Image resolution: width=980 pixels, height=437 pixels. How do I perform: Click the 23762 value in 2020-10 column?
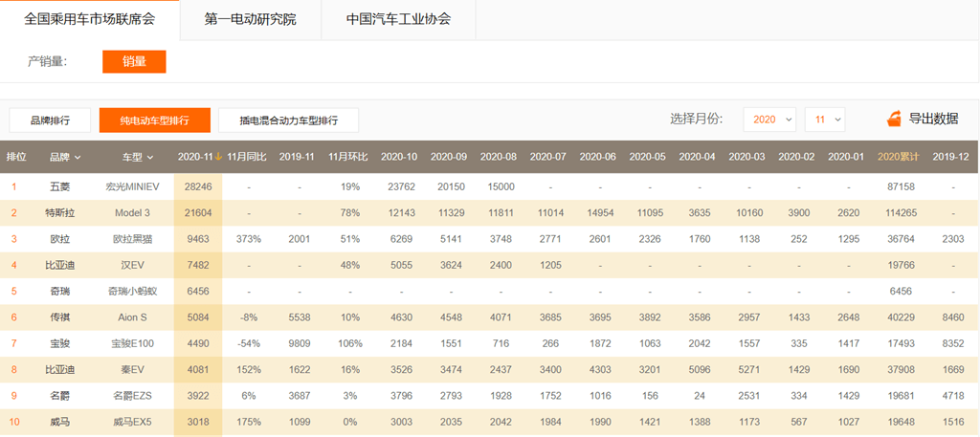coord(399,186)
